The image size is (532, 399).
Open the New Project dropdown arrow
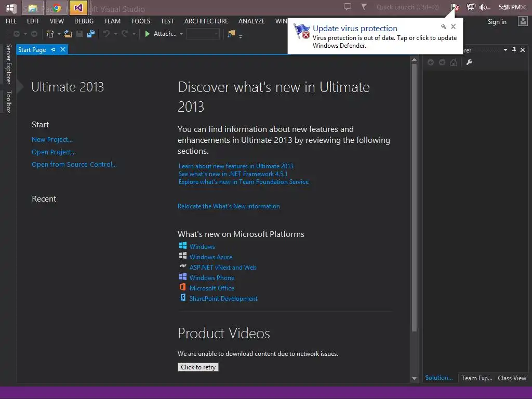pyautogui.click(x=59, y=34)
